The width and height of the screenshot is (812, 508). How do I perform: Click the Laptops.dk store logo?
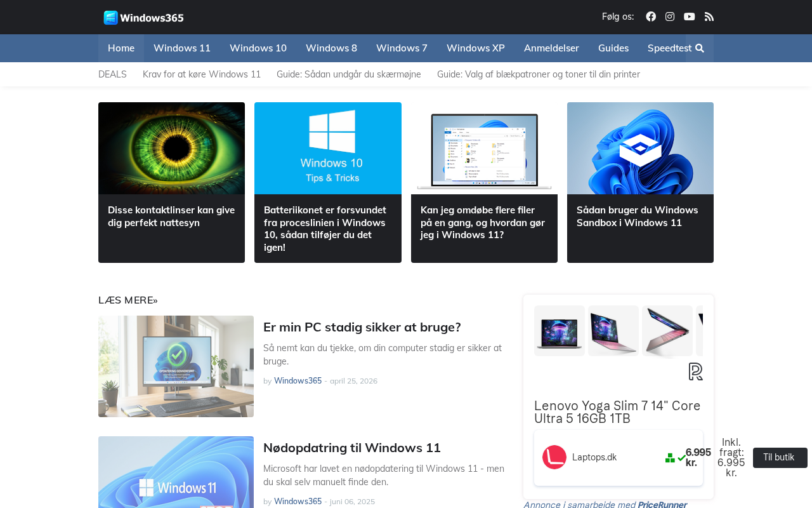(x=554, y=457)
